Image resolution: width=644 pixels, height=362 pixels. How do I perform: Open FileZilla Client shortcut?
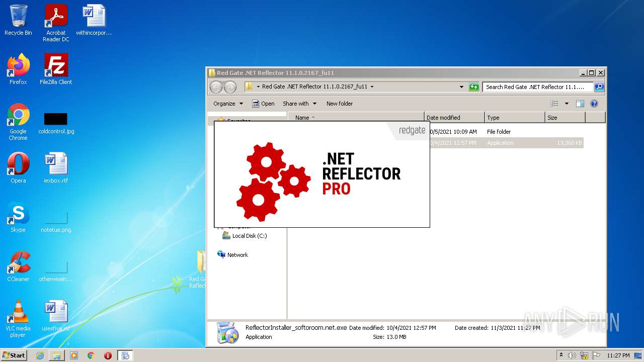pyautogui.click(x=56, y=69)
